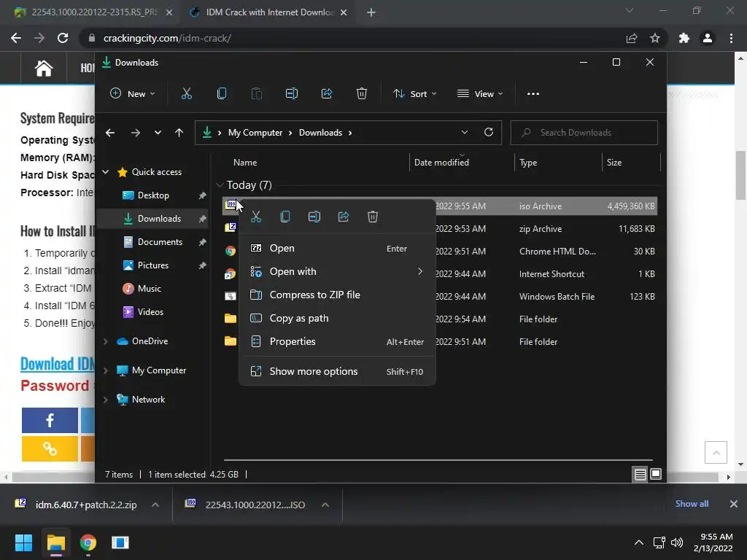The height and width of the screenshot is (560, 747).
Task: Select Compress to ZIP file
Action: click(337, 295)
